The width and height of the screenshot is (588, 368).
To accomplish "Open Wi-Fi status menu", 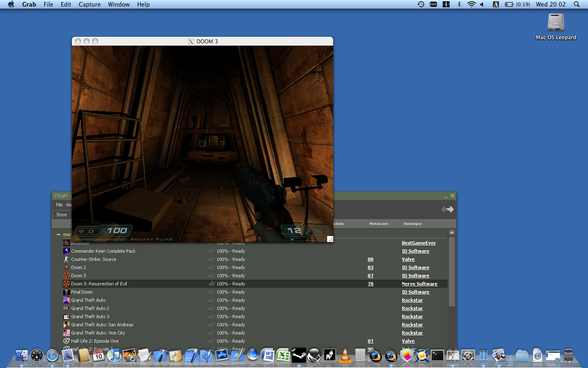I will [471, 4].
